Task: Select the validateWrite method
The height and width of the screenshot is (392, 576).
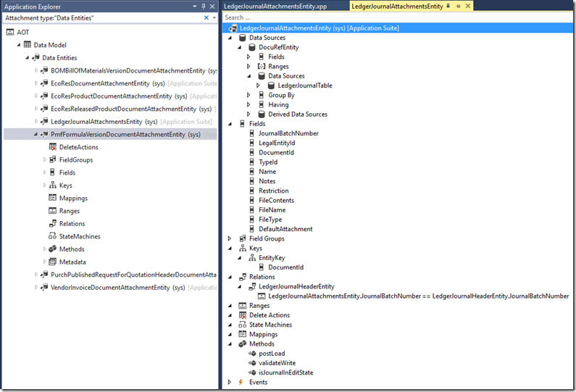Action: pyautogui.click(x=277, y=362)
